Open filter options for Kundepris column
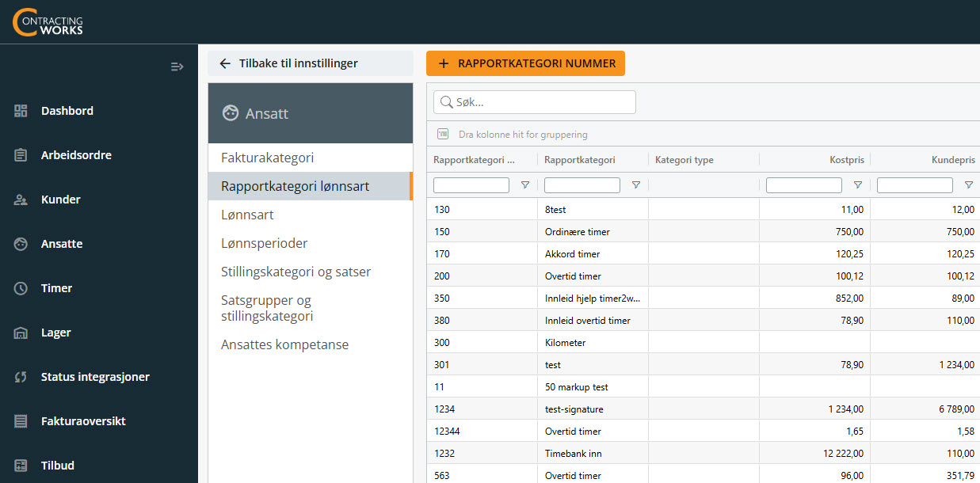 pyautogui.click(x=968, y=185)
